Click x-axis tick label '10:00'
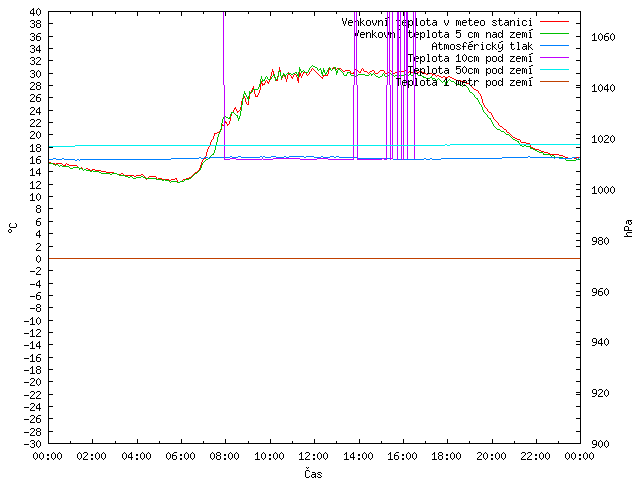Image resolution: width=640 pixels, height=480 pixels. pyautogui.click(x=269, y=456)
